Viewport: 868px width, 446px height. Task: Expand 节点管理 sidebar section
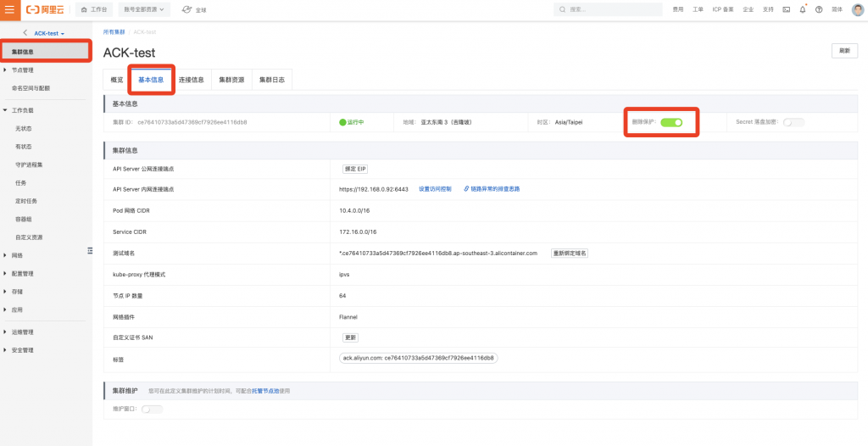tap(23, 70)
